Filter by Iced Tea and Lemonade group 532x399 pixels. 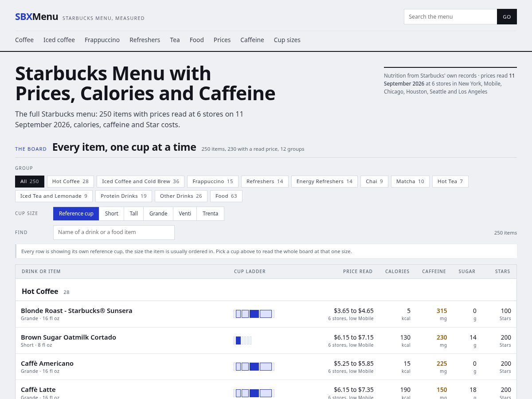coord(54,196)
